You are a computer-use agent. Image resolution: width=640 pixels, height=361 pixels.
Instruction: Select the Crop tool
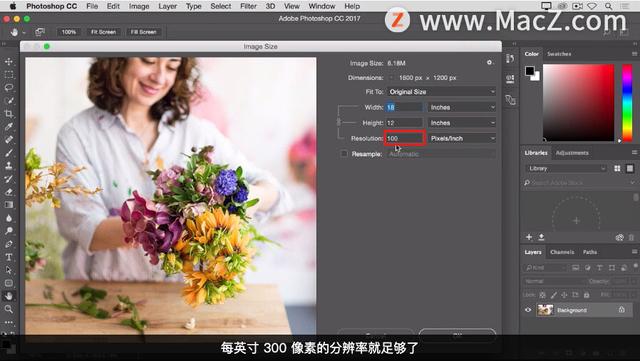[9, 114]
